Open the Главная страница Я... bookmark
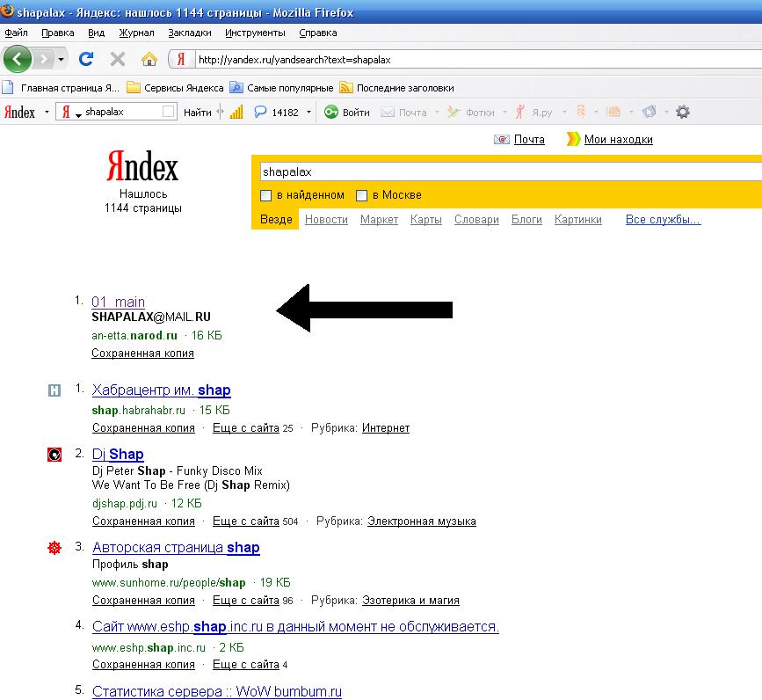Screen dimensions: 762x700 pos(61,88)
